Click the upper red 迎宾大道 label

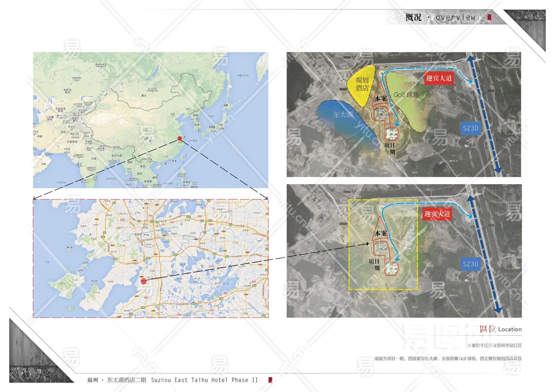click(439, 78)
